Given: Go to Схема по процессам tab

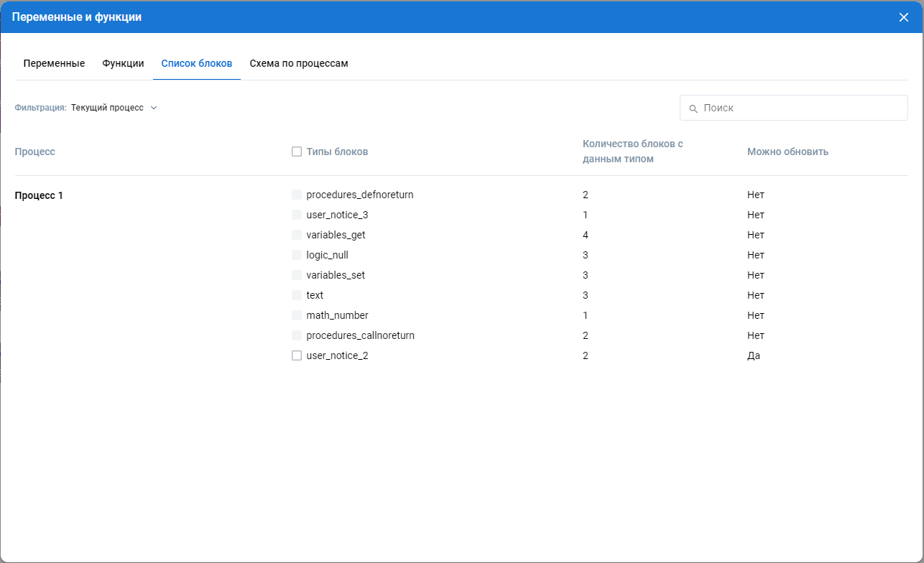Looking at the screenshot, I should [x=299, y=63].
